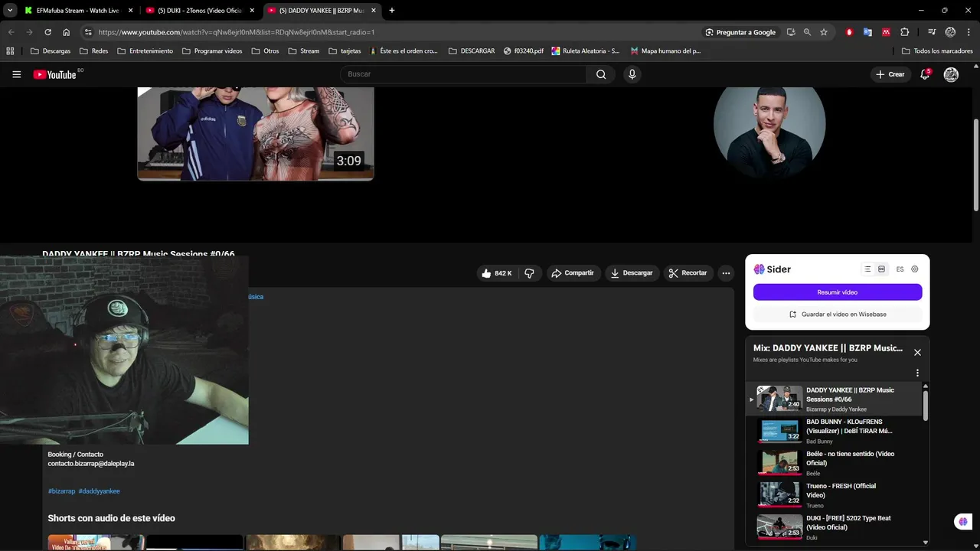980x551 pixels.
Task: Open red hand ad-blocker extension
Action: [x=849, y=32]
